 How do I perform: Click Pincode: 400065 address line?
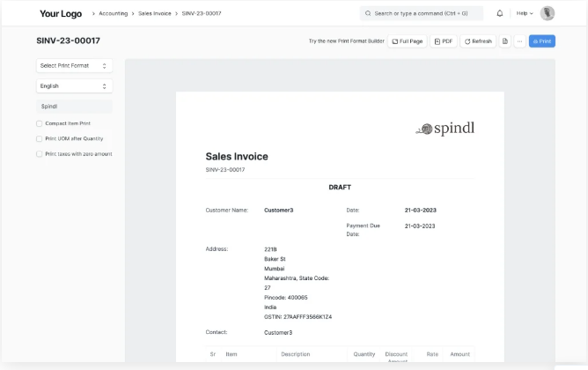click(286, 298)
